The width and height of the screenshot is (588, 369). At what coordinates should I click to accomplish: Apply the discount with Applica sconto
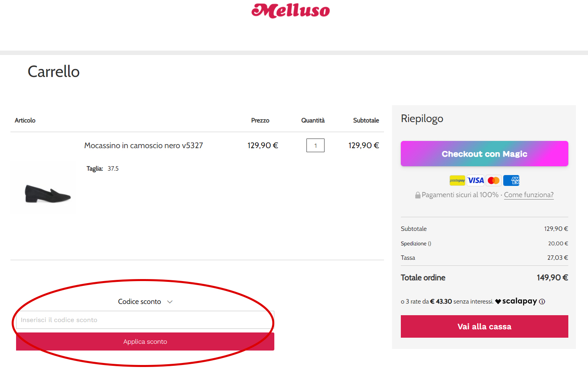145,341
